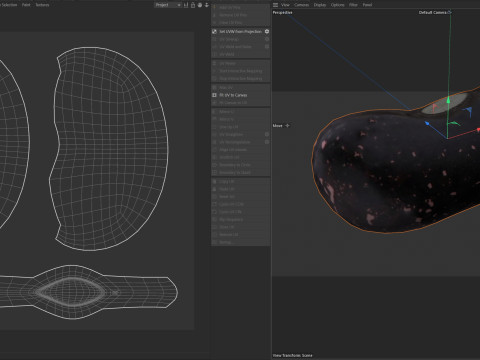Viewport: 480px width, 360px height.
Task: Choose Copy UV command
Action: [240, 182]
